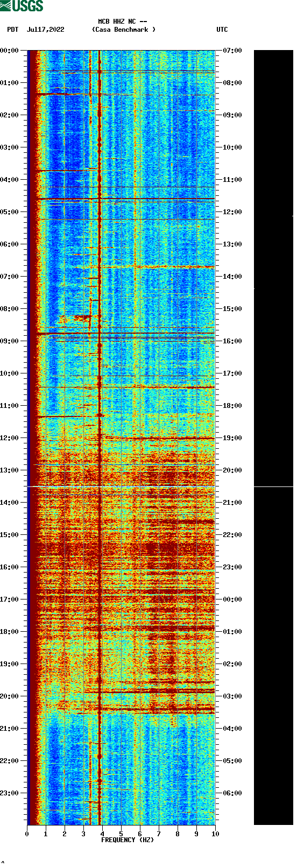This screenshot has height=868, width=297.
Task: Click "06:00" on the UTC time axis
Action: [x=232, y=793]
